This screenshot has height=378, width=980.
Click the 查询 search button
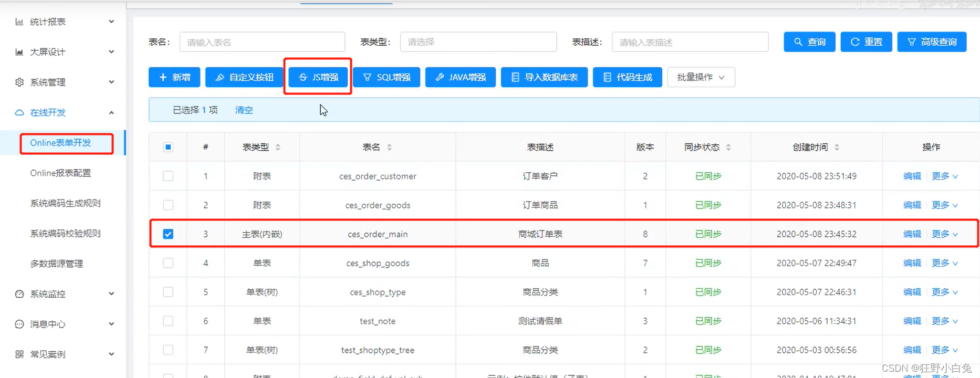point(810,42)
